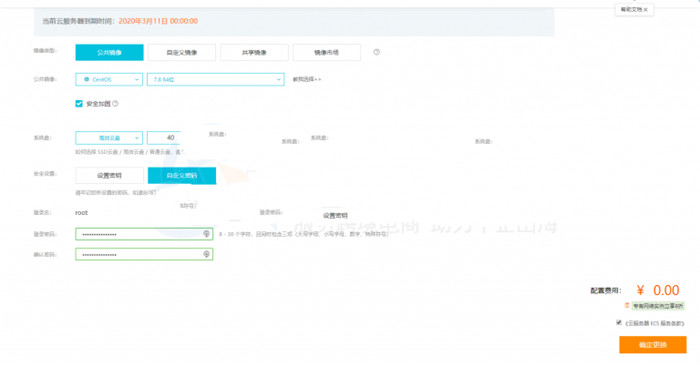This screenshot has width=700, height=366.
Task: Close the floating tag at top right
Action: pyautogui.click(x=646, y=10)
